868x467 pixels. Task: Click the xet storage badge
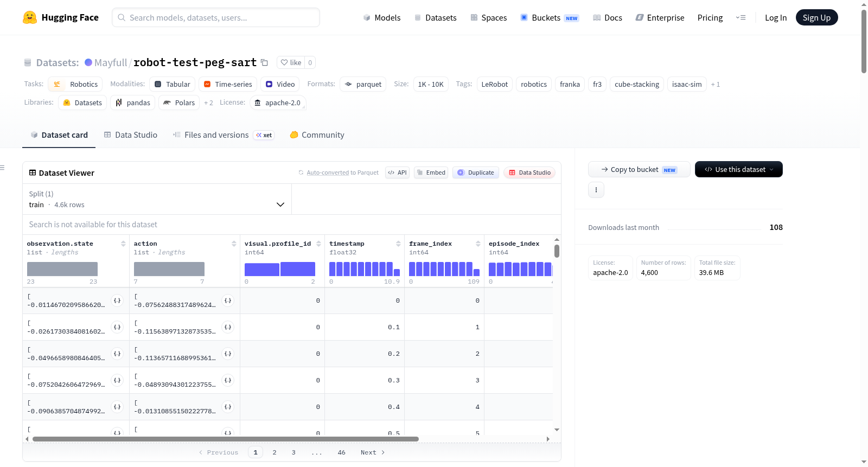[x=264, y=135]
